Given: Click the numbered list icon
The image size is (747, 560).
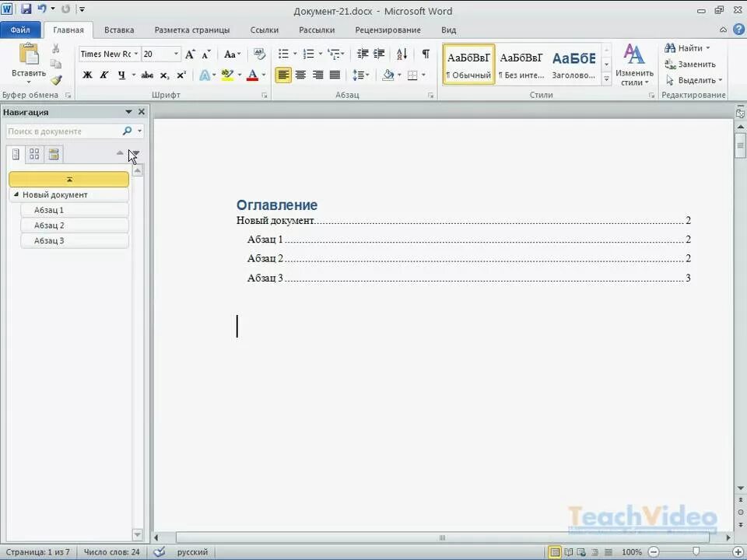Looking at the screenshot, I should (x=309, y=54).
